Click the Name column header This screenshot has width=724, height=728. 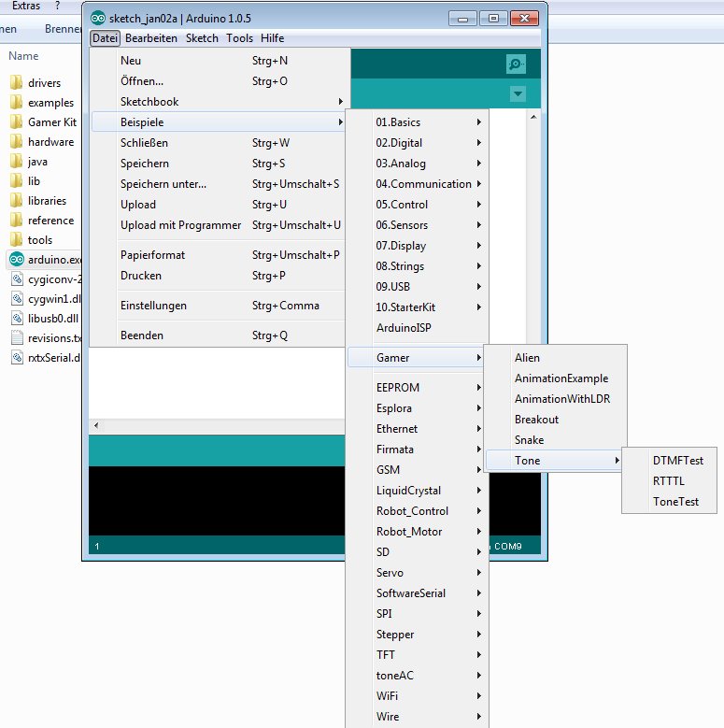point(23,56)
